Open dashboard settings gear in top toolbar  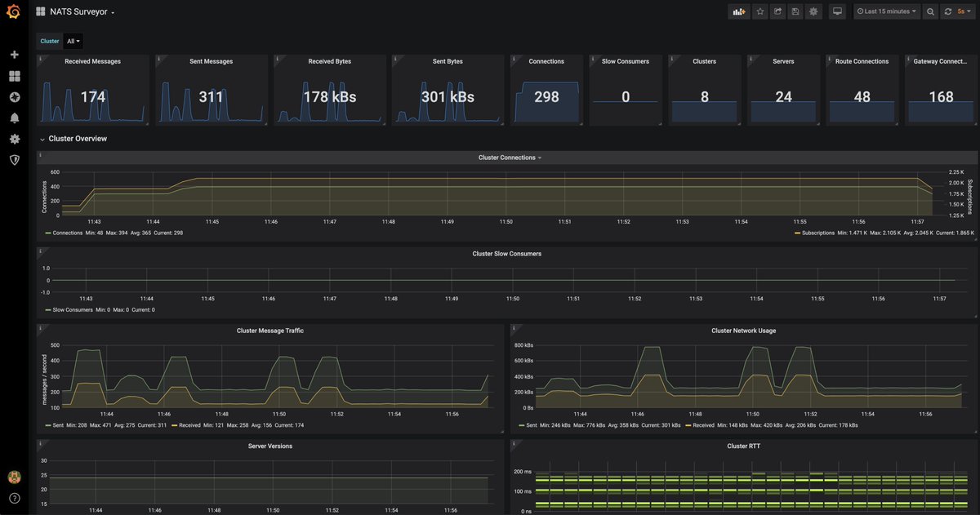tap(813, 11)
